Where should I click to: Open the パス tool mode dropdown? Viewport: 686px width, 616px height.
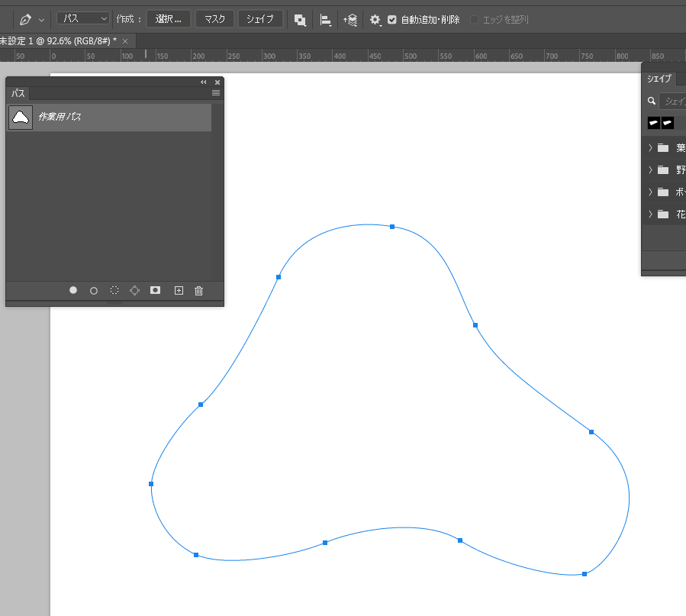coord(83,19)
